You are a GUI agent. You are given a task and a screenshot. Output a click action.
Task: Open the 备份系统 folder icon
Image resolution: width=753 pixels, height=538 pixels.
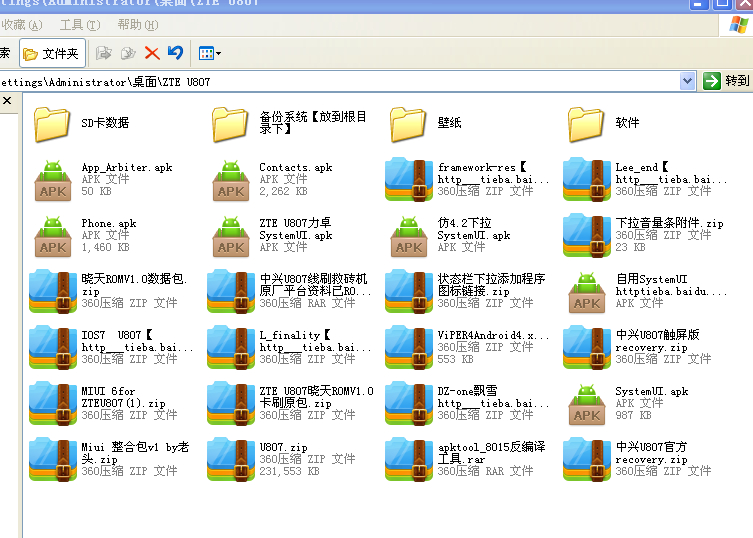pos(230,124)
